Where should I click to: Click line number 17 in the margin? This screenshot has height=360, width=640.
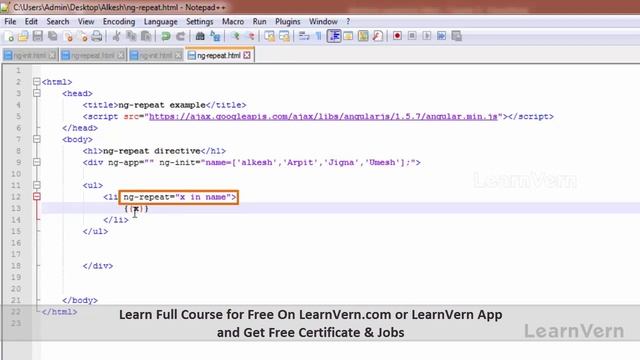pos(16,254)
